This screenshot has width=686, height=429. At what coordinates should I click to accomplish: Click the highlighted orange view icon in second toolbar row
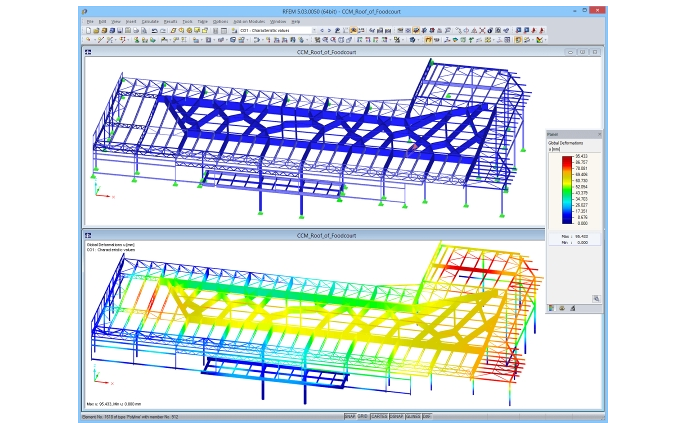click(x=428, y=40)
